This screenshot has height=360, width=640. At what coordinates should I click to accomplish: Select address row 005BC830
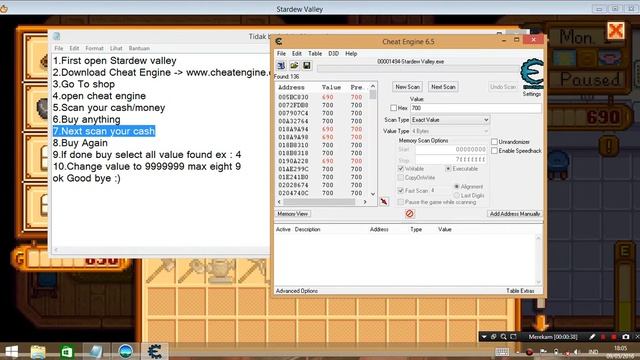(321, 97)
